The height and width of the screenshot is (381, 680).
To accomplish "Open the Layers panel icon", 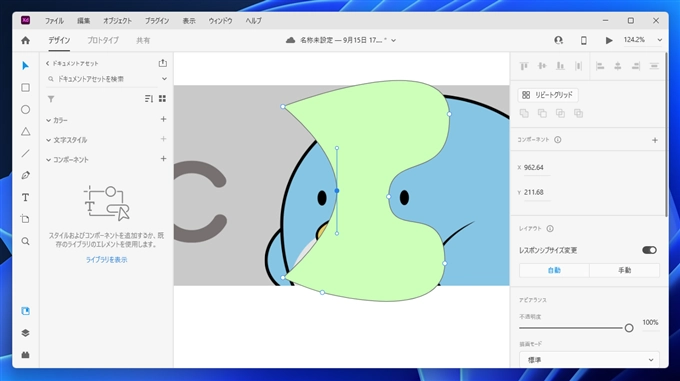I will click(26, 333).
